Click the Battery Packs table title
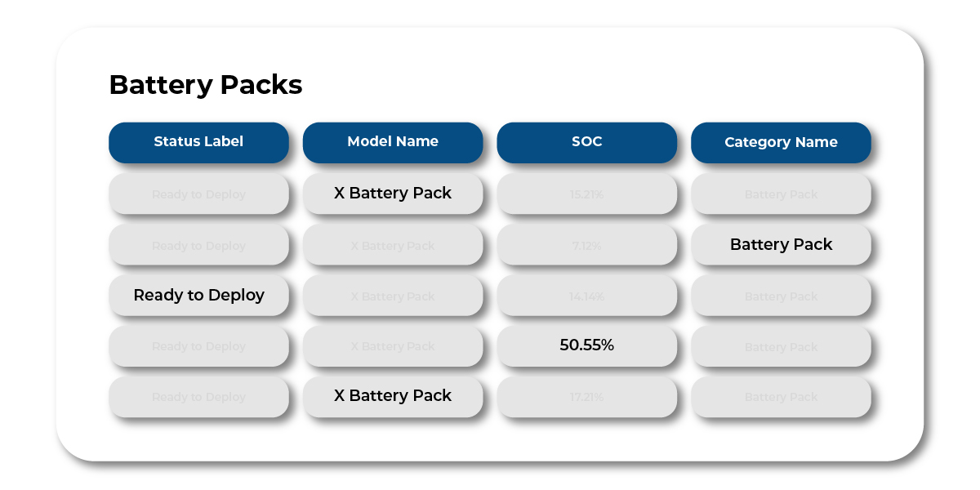The image size is (980, 490). tap(206, 85)
